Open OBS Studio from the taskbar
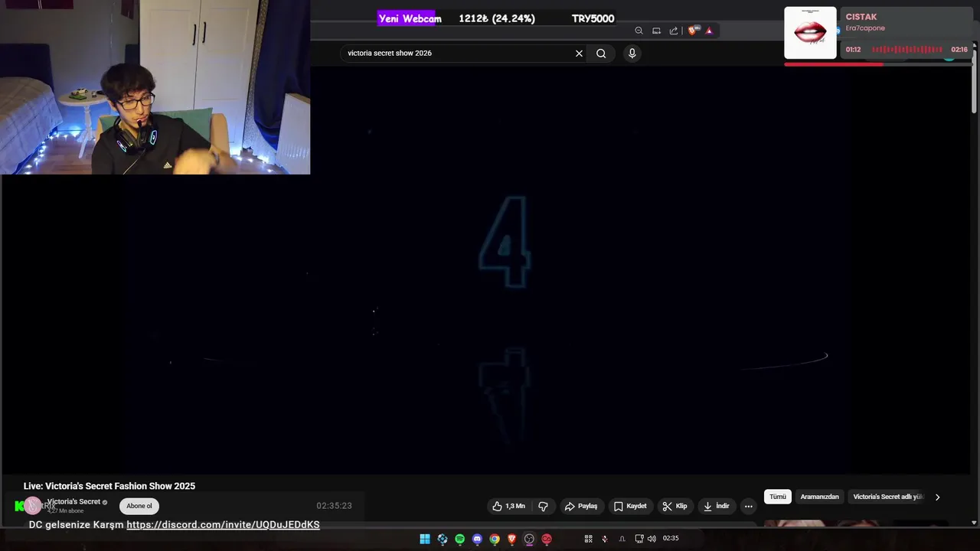The width and height of the screenshot is (980, 551). pyautogui.click(x=529, y=539)
